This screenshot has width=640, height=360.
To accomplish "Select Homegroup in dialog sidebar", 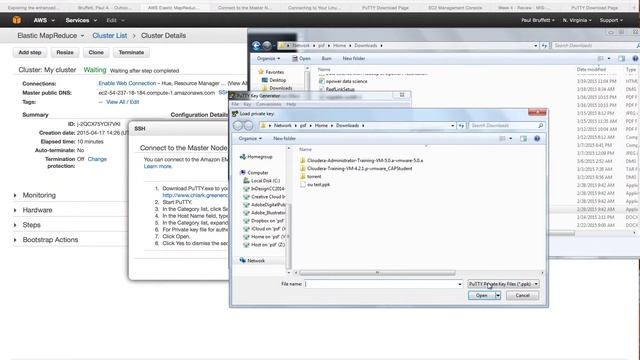I will point(256,157).
